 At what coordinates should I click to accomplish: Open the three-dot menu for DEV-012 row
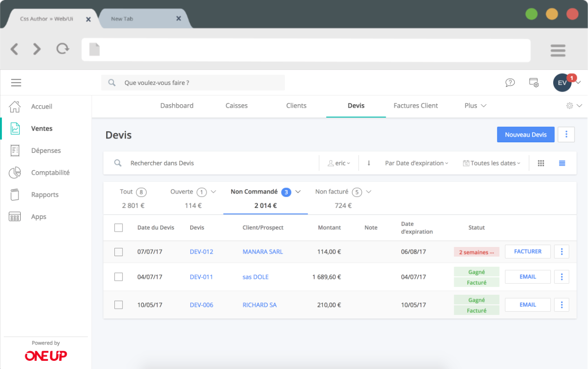pyautogui.click(x=561, y=252)
